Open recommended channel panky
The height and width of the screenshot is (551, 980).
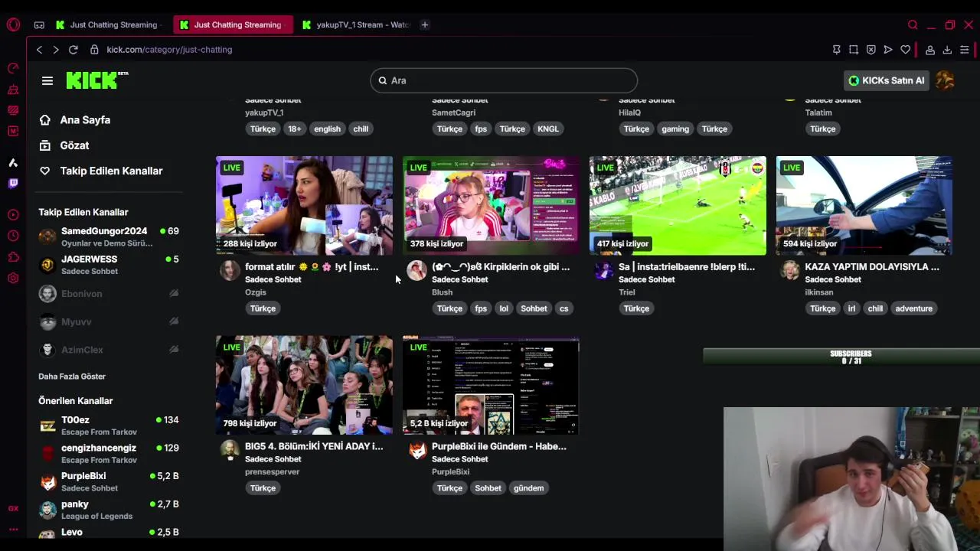pos(109,510)
